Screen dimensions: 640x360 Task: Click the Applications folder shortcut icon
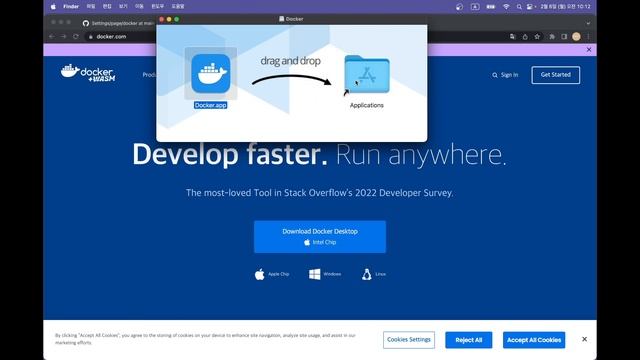point(367,74)
